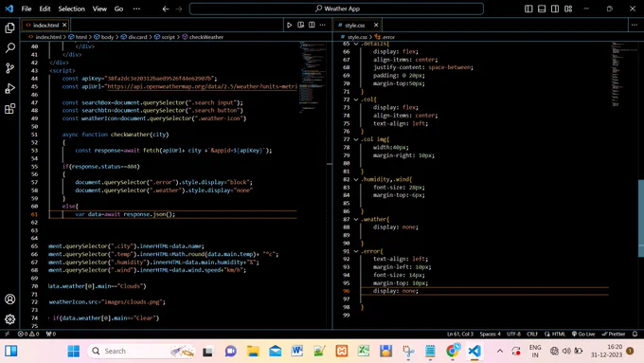Viewport: 644px width, 363px height.
Task: Open the remote window indicator in the status bar
Action: [x=7, y=334]
